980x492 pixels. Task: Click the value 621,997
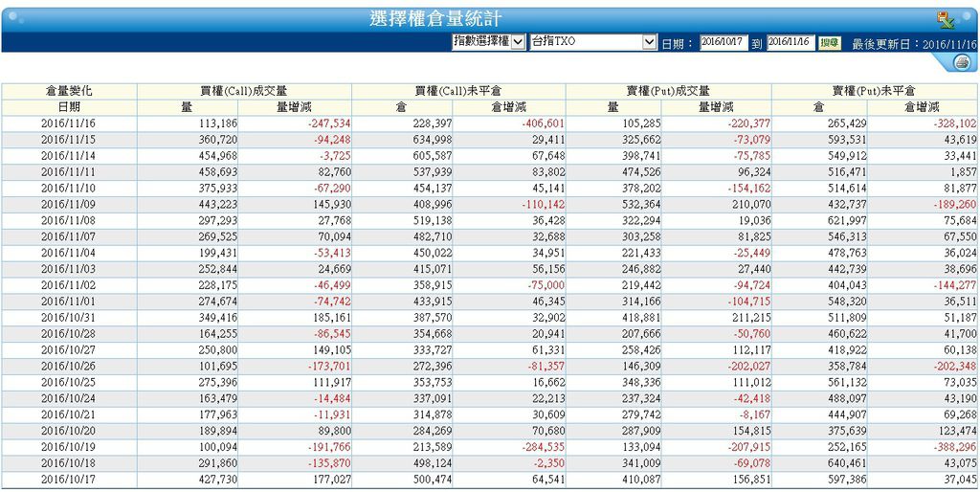[x=847, y=221]
